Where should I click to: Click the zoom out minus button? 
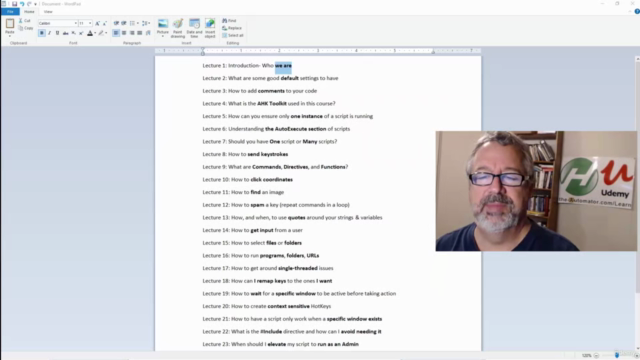tap(596, 356)
